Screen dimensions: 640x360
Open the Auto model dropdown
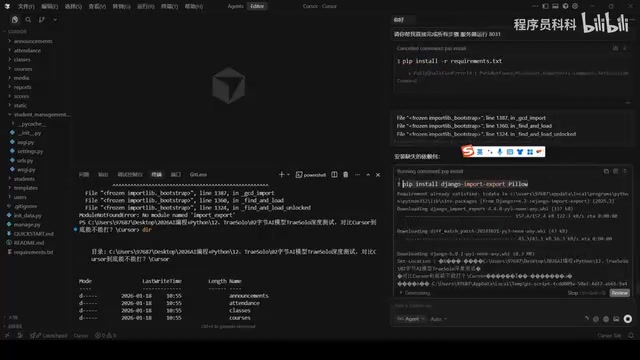click(438, 319)
